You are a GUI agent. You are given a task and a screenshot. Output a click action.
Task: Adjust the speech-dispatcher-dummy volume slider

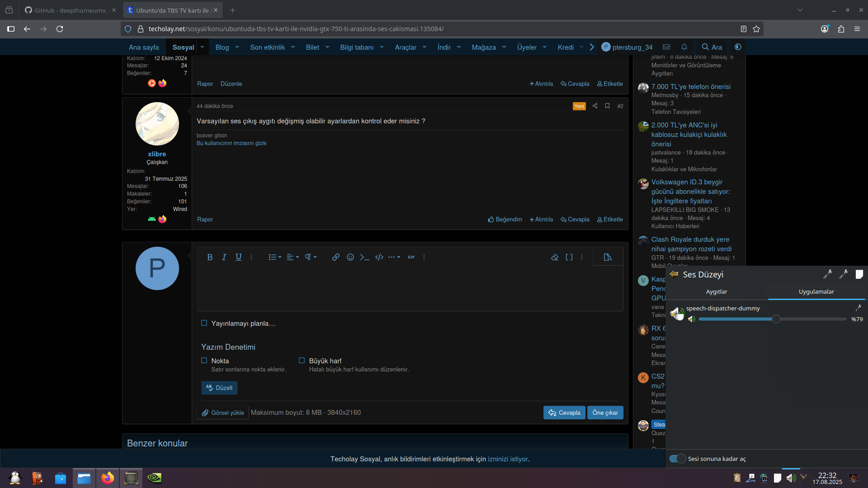773,319
